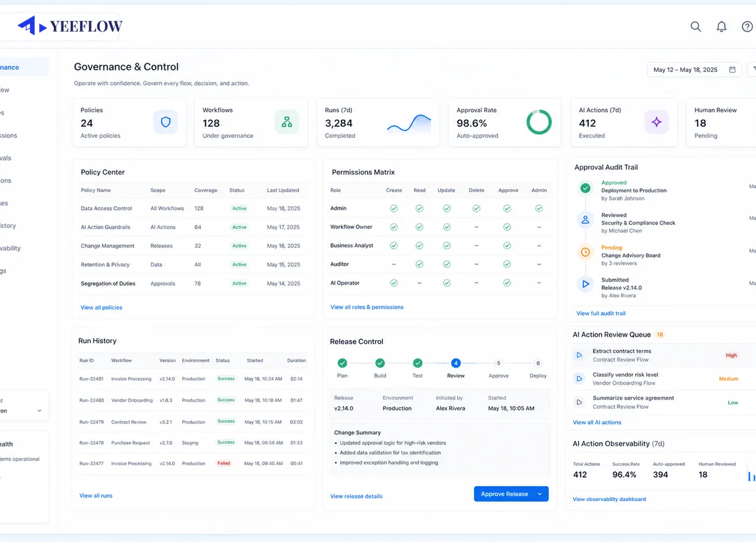Open the Approve Release dropdown arrow
The image size is (756, 542).
(540, 494)
